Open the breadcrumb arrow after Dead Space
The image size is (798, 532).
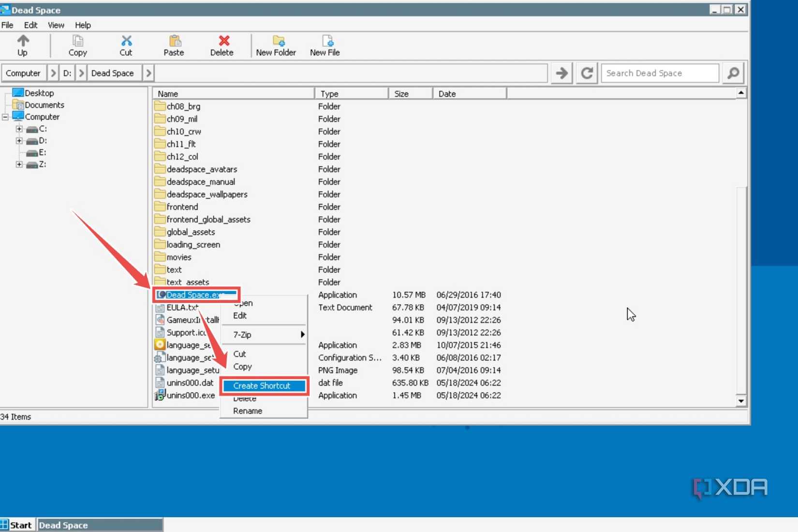(148, 73)
